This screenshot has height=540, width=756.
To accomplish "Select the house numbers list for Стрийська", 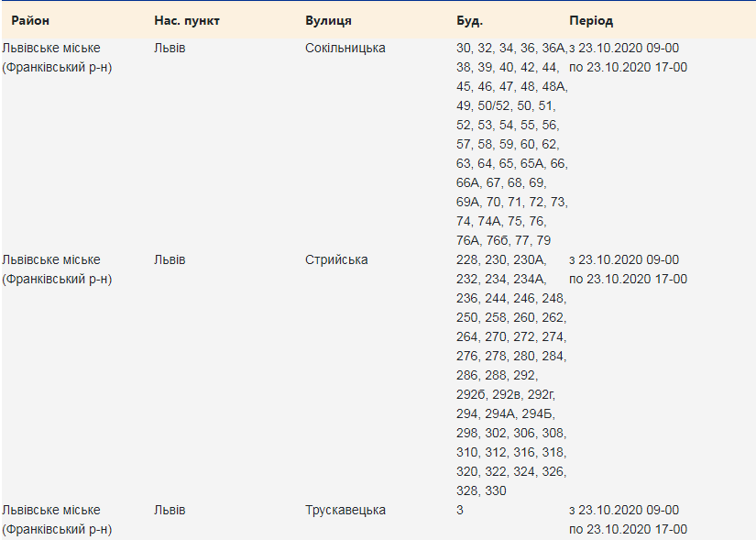I will pyautogui.click(x=510, y=375).
